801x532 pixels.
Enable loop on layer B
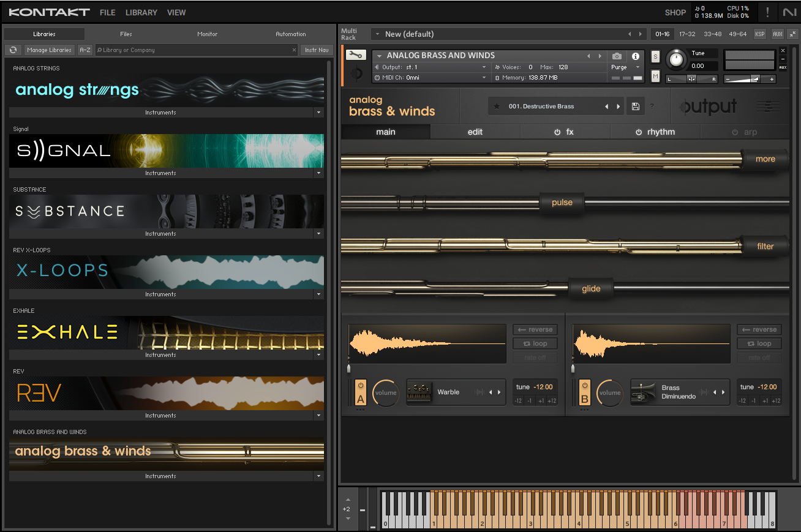tap(759, 343)
